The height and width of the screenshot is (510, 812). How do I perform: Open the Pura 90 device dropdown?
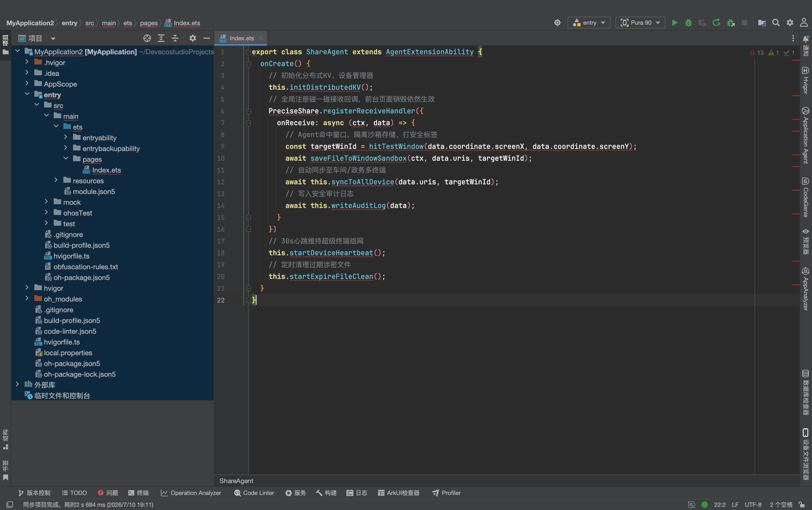click(x=640, y=23)
